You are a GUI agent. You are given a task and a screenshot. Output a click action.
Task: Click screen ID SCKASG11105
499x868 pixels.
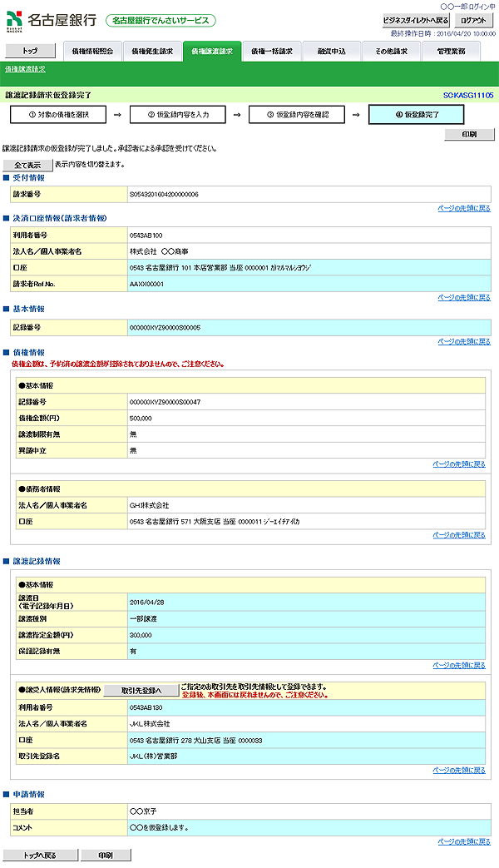(x=468, y=96)
